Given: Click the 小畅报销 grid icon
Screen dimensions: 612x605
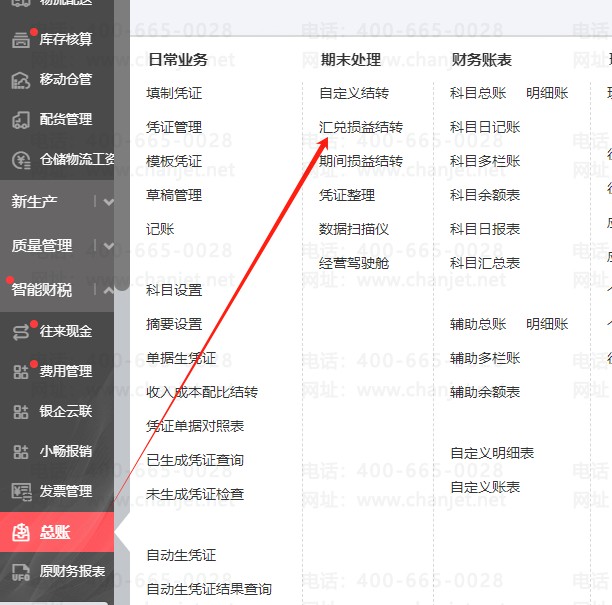Looking at the screenshot, I should 21,452.
